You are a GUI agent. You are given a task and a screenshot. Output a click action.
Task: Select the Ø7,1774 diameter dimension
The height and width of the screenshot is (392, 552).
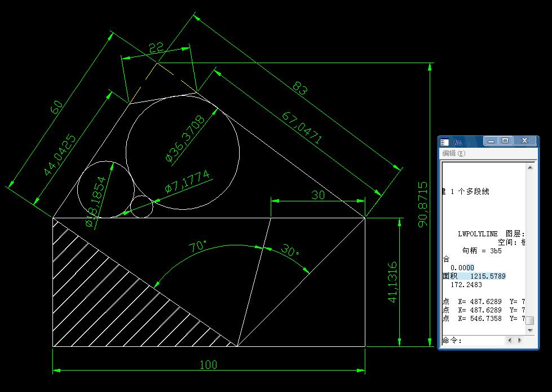tap(187, 181)
